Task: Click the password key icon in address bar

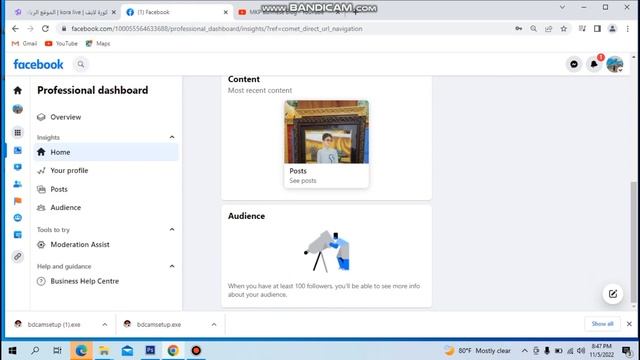Action: point(518,29)
